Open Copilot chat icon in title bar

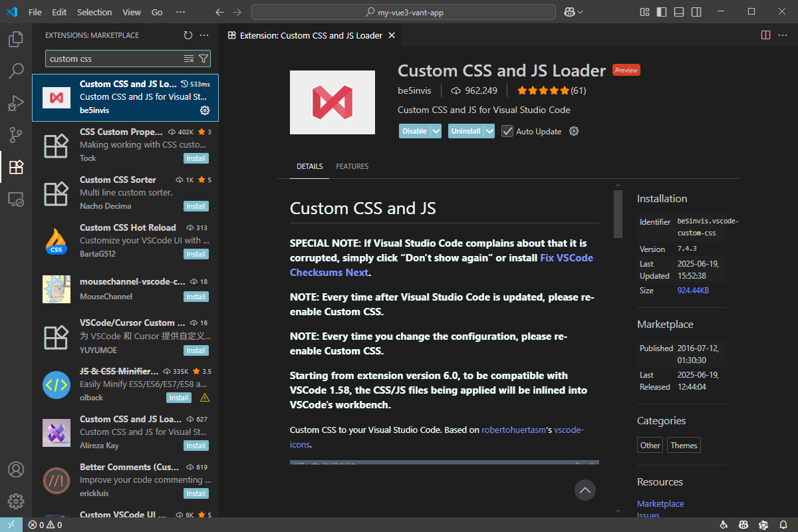click(569, 12)
